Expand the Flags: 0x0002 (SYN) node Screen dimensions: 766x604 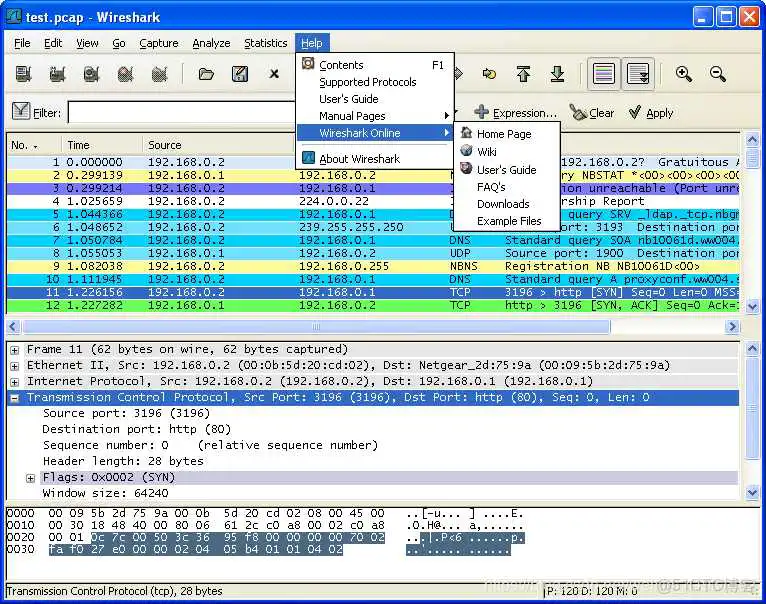(30, 478)
